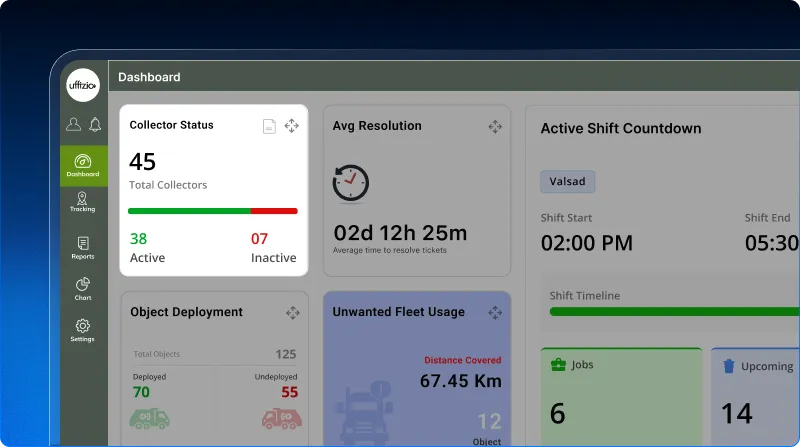Open the notifications bell

click(95, 125)
